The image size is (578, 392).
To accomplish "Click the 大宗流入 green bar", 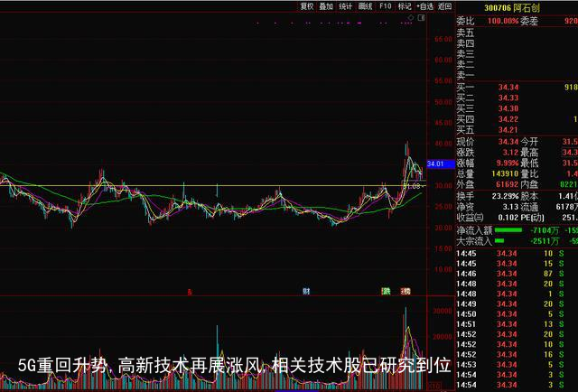I will 499,241.
